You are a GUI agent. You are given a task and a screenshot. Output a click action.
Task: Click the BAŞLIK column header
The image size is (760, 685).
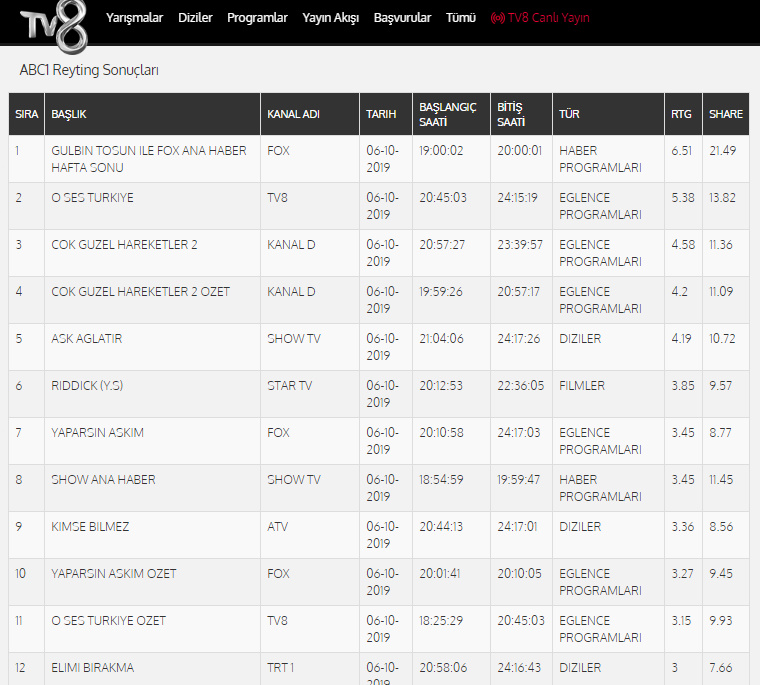tap(70, 114)
